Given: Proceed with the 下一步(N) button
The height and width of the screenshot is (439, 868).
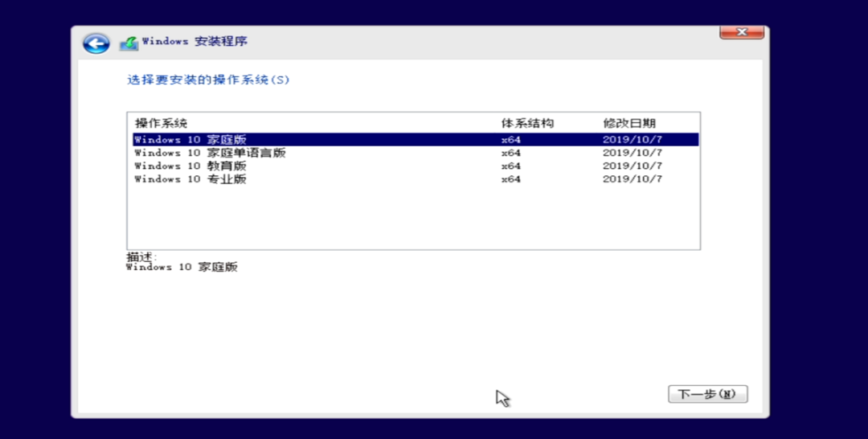Looking at the screenshot, I should 707,394.
